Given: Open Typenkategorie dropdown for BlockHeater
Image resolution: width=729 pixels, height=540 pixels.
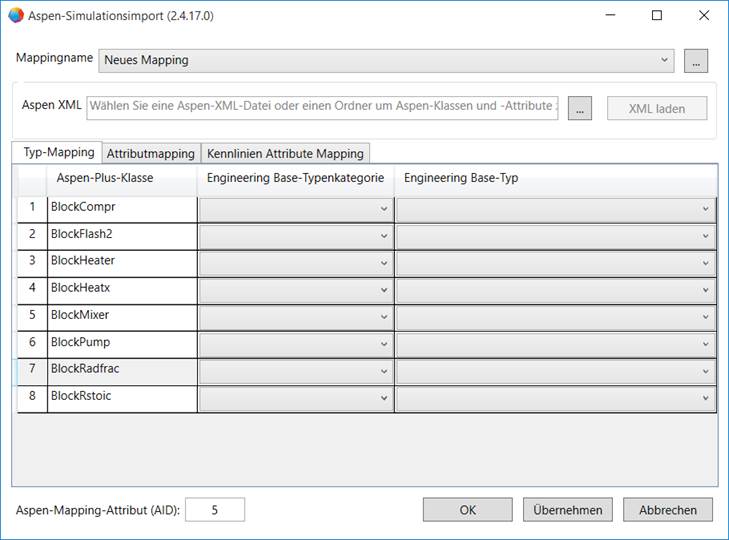Looking at the screenshot, I should coord(296,263).
